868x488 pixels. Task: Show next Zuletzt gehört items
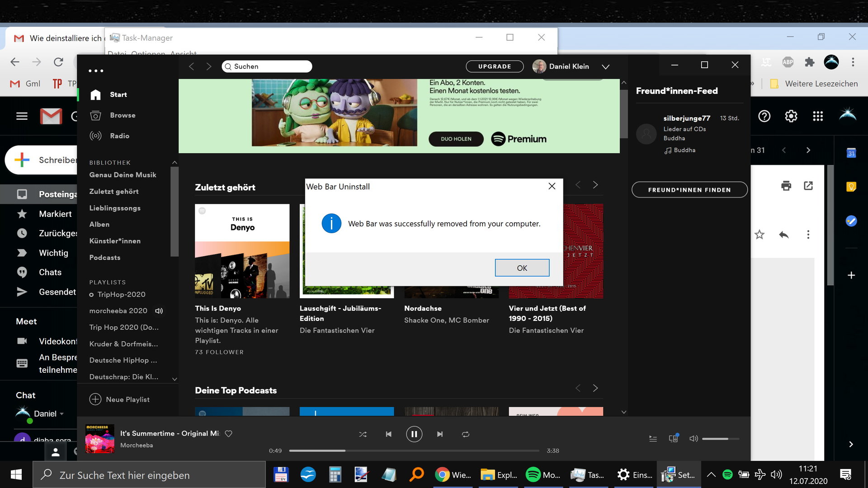(595, 185)
